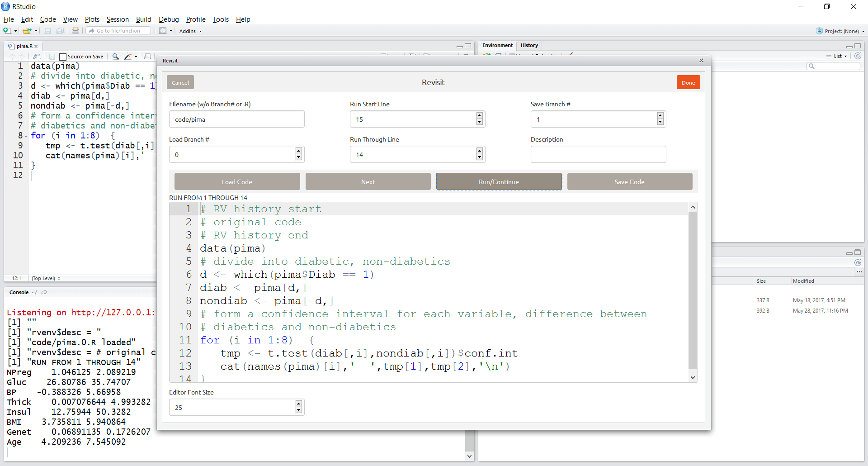Screen dimensions: 868x466
Task: Click the Save Code button
Action: pyautogui.click(x=629, y=182)
